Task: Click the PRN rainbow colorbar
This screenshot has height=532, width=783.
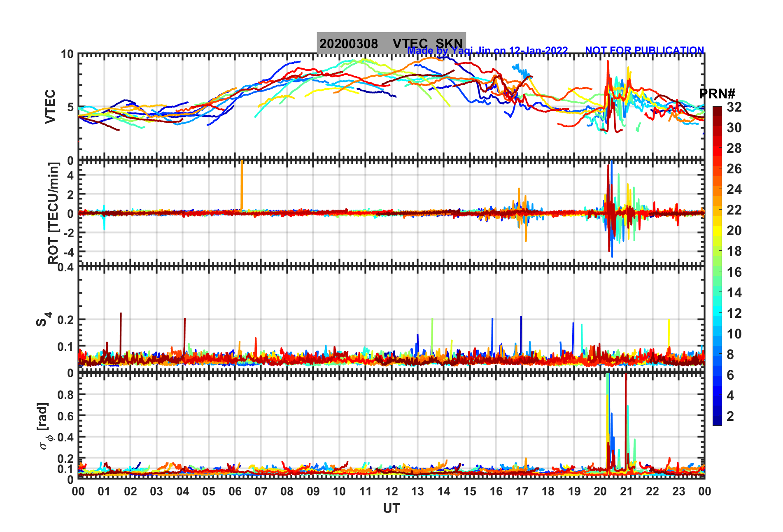Action: pos(717,266)
